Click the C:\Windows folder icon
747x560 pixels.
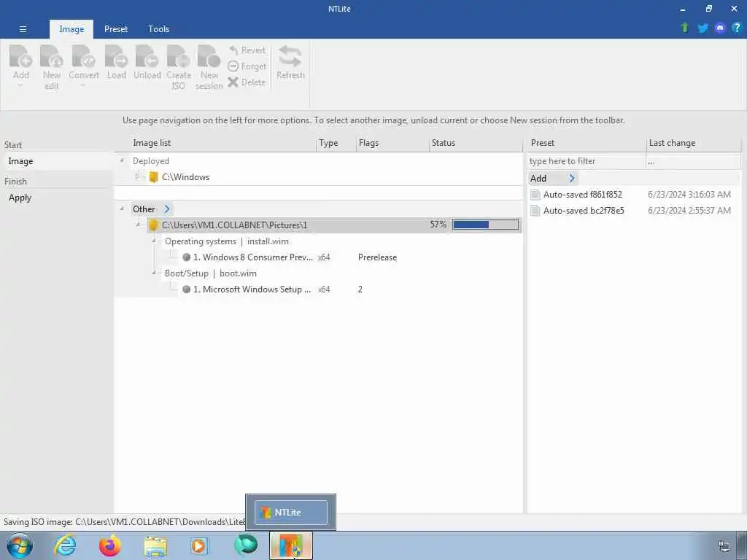[x=153, y=177]
